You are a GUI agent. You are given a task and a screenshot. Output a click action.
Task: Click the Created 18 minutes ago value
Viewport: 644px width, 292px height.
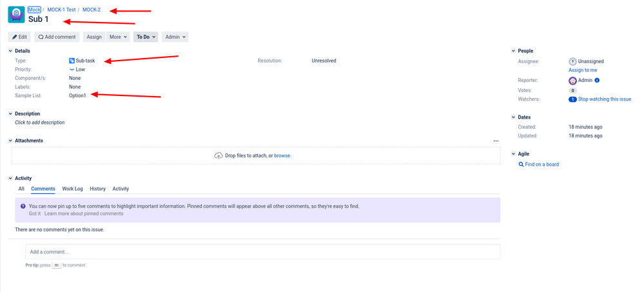[x=585, y=127]
